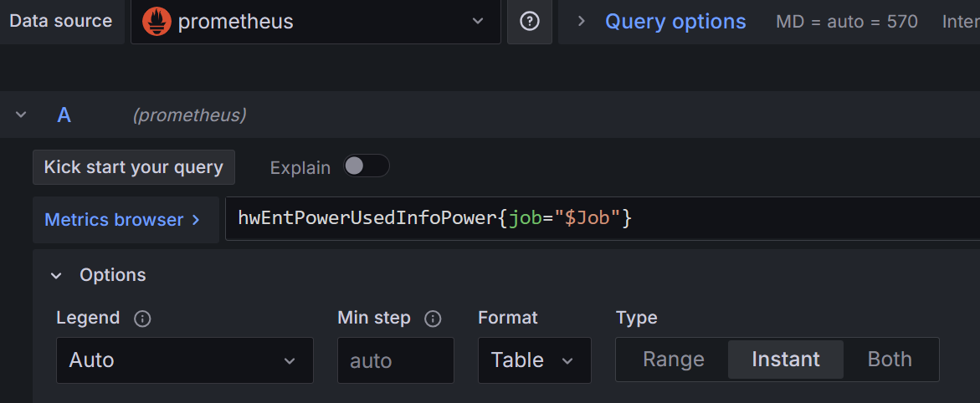Open the Legend Auto dropdown

pos(184,360)
